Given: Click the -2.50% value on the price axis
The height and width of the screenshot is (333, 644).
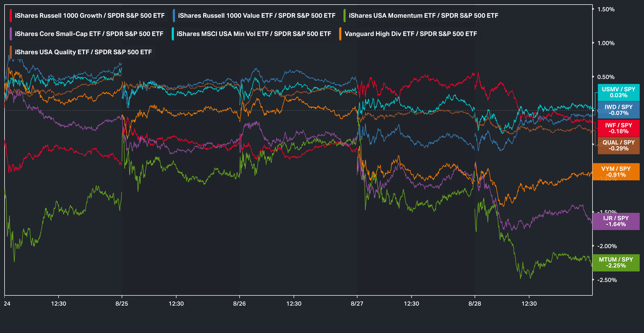Looking at the screenshot, I should [x=607, y=280].
